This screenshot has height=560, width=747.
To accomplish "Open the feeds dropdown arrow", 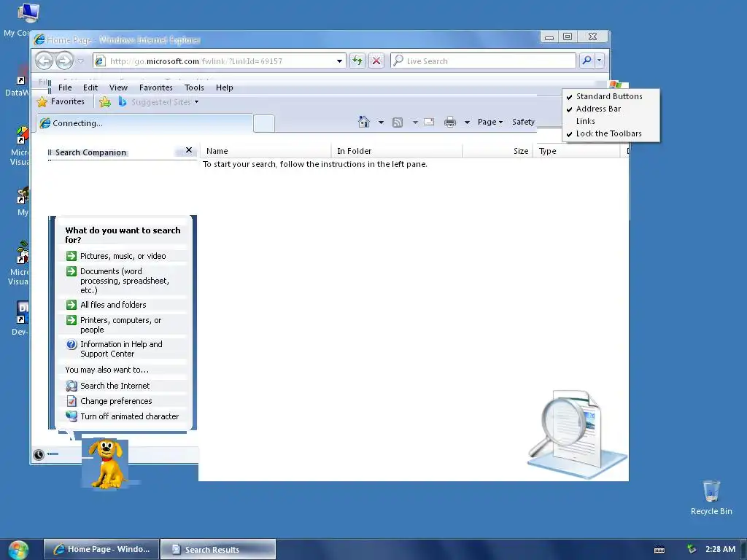I will point(415,122).
